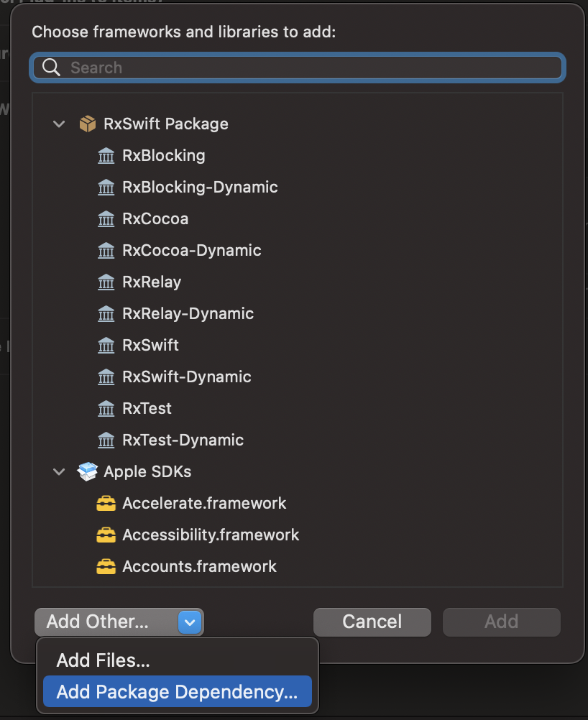Select the RxSwift-Dynamic library row
Screen dimensions: 588x720
[298, 377]
